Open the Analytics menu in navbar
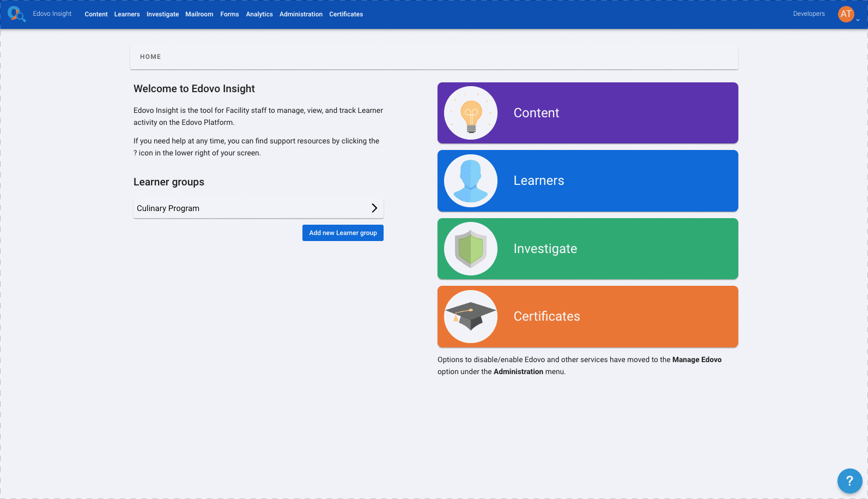This screenshot has width=868, height=499. [259, 14]
